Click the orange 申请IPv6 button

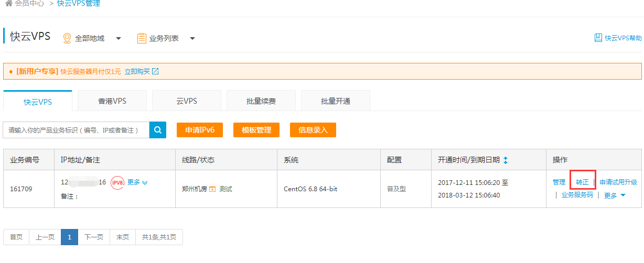[x=200, y=130]
